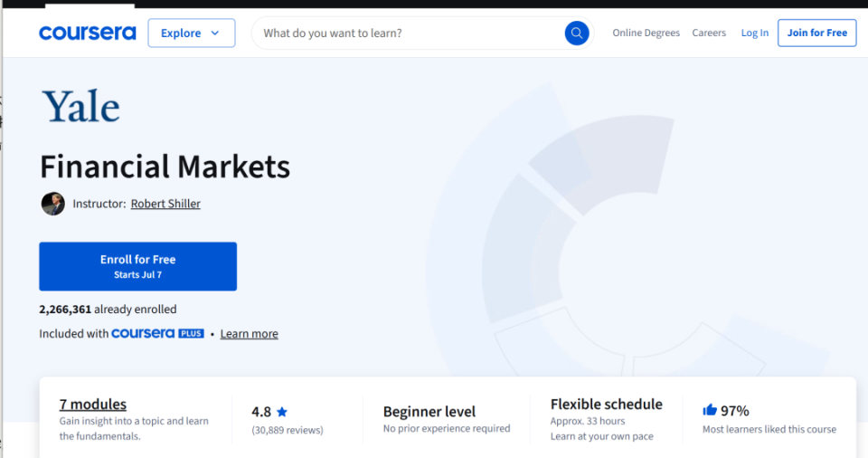Click the Coursera logo in header
Viewport: 868px width, 458px height.
pos(88,33)
